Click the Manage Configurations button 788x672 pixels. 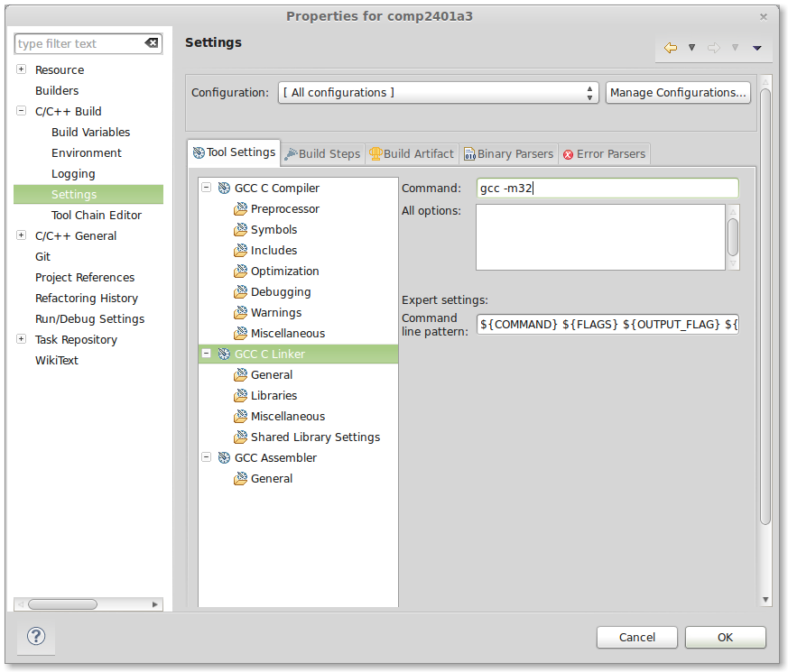(678, 93)
